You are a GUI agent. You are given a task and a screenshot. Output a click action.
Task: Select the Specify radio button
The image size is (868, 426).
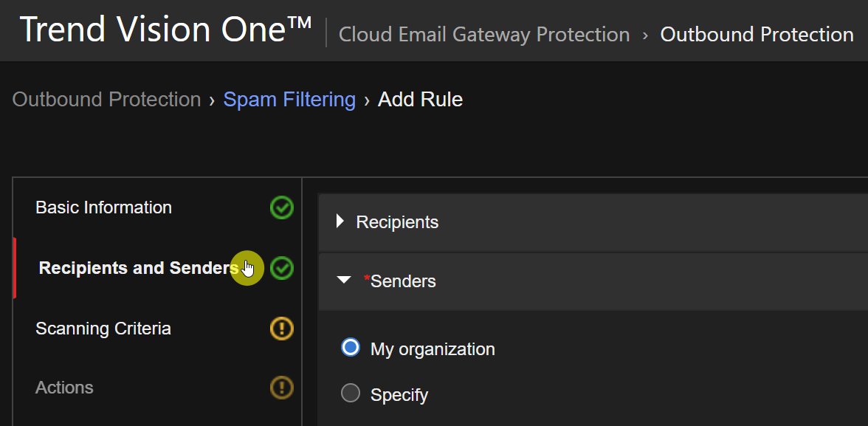pos(351,394)
